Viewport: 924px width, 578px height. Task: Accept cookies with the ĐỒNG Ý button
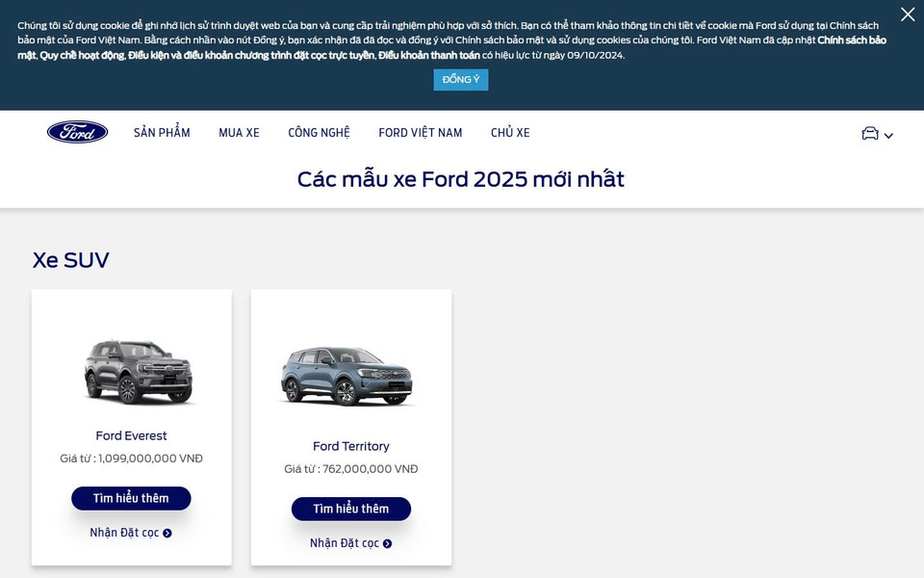point(461,80)
